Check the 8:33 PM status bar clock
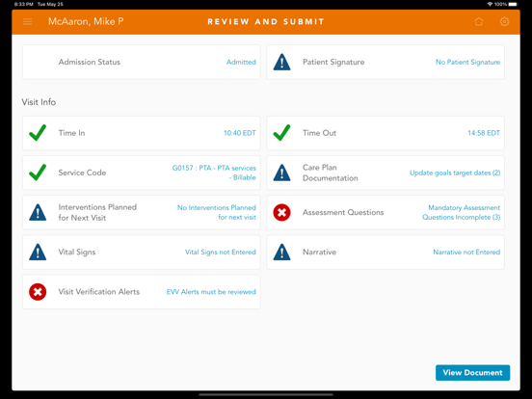Screen dimensions: 532x399 (x=24, y=5)
